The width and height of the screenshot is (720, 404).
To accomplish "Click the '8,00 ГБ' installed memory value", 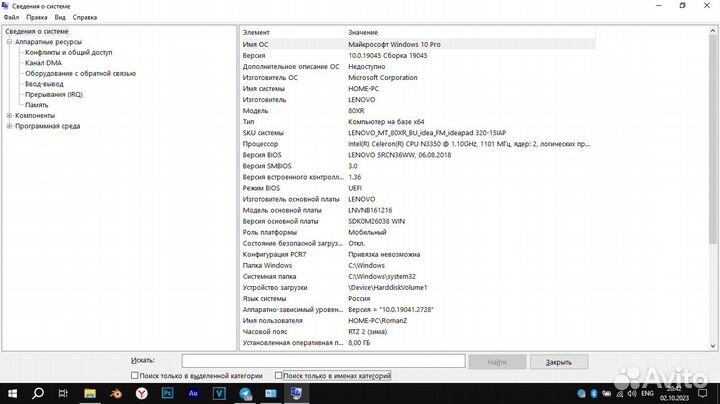I will [x=359, y=342].
